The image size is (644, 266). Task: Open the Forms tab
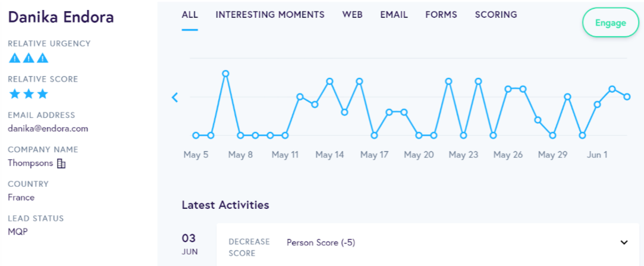[x=441, y=15]
